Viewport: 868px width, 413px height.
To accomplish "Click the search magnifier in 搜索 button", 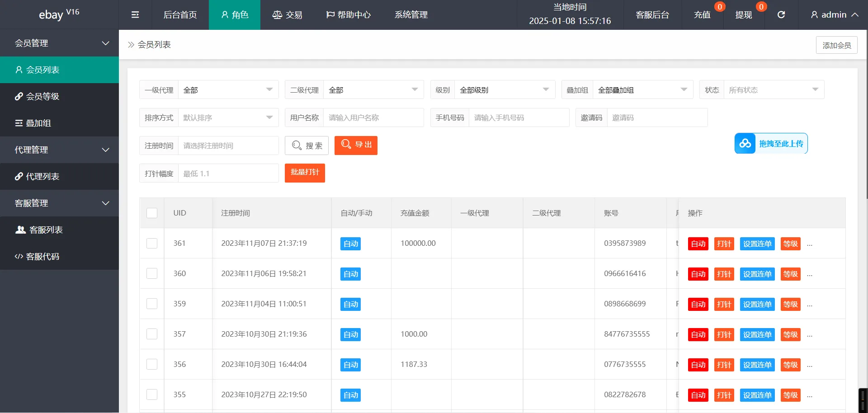I will [297, 145].
